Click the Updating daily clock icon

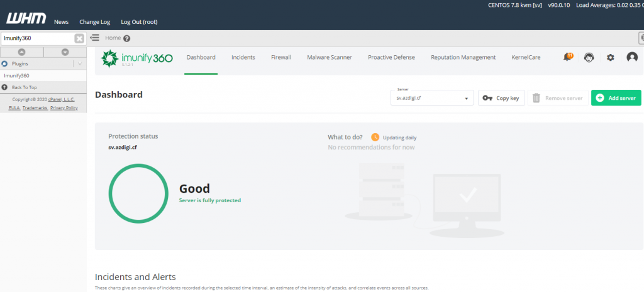pyautogui.click(x=375, y=138)
